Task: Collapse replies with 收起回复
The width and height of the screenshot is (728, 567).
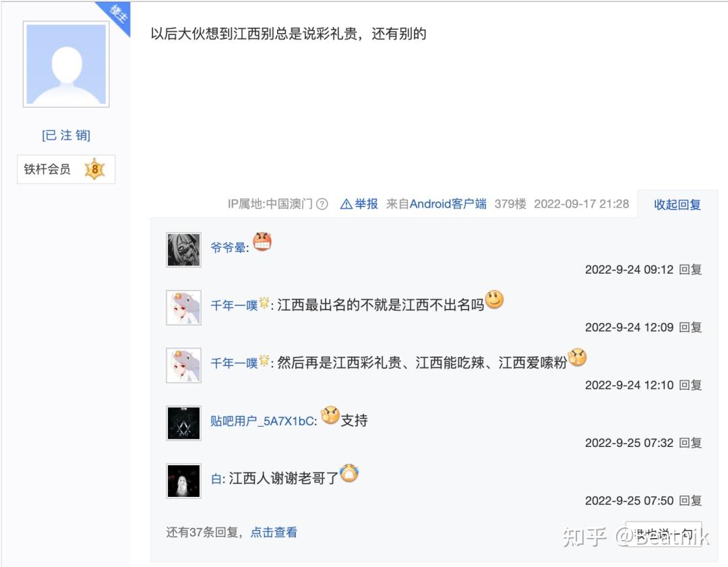Action: pos(677,204)
